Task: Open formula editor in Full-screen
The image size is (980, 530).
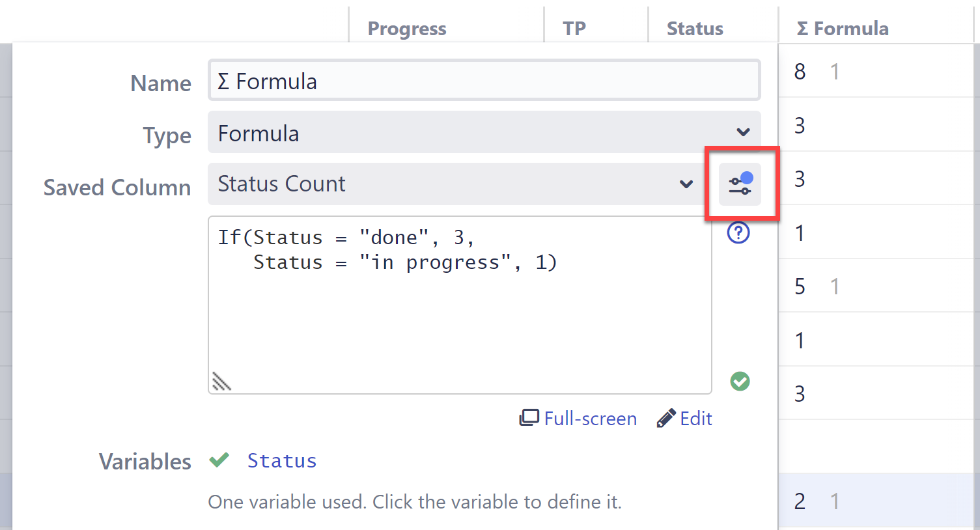Action: click(x=589, y=419)
